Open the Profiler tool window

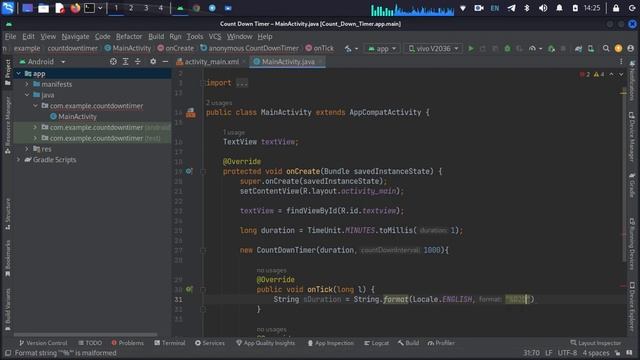(x=441, y=343)
